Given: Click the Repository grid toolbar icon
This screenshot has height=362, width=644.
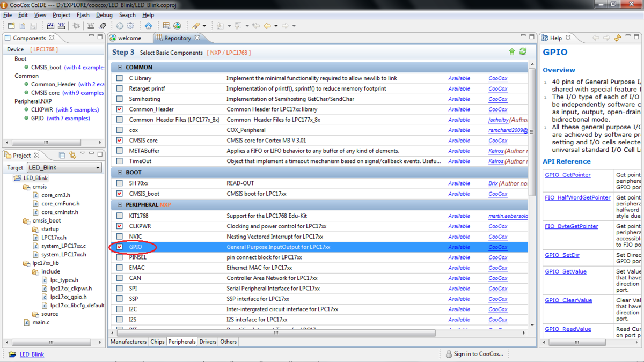Looking at the screenshot, I should [166, 26].
